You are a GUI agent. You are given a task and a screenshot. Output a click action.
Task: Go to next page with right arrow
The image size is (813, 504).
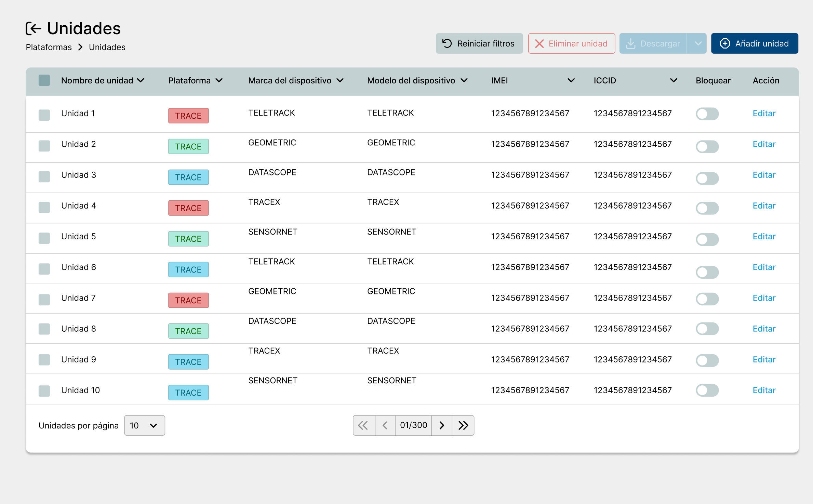tap(442, 425)
